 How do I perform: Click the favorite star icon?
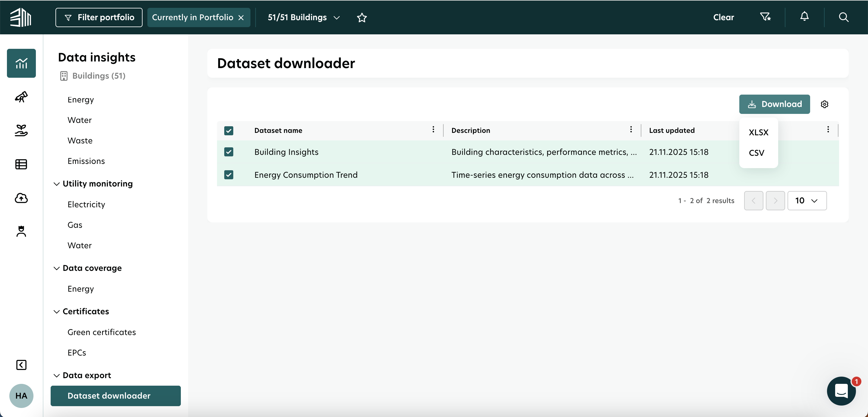pos(362,17)
